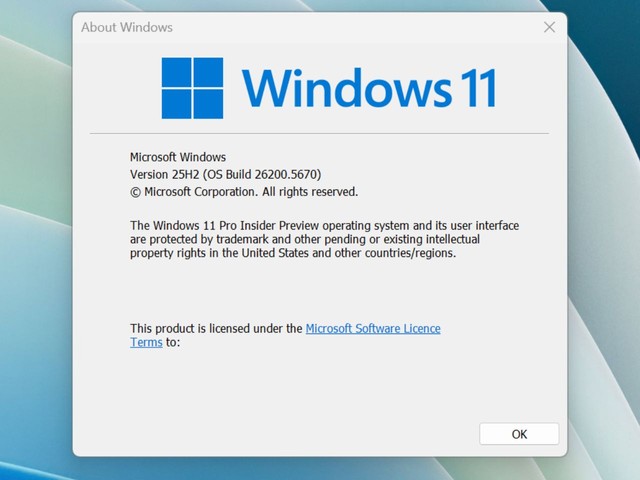Open the Microsoft Software Licence link
Screen dimensions: 640x480
[x=372, y=328]
